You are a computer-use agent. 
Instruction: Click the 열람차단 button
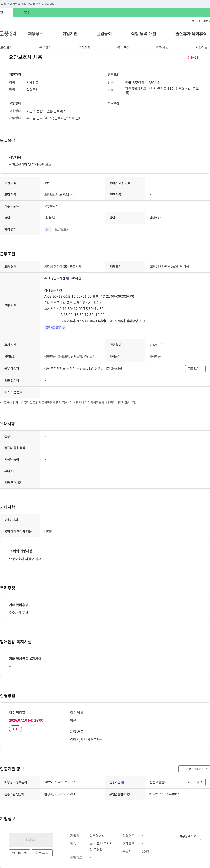(42, 853)
